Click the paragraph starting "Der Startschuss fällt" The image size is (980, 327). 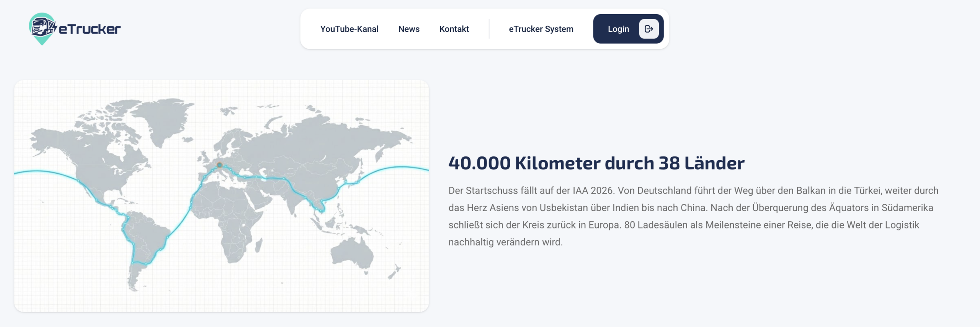(693, 216)
